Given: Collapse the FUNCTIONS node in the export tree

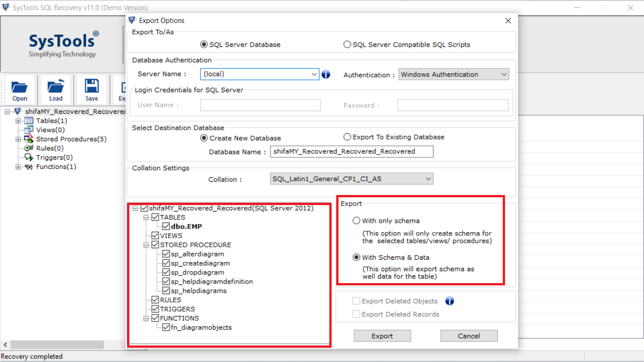Looking at the screenshot, I should 146,318.
